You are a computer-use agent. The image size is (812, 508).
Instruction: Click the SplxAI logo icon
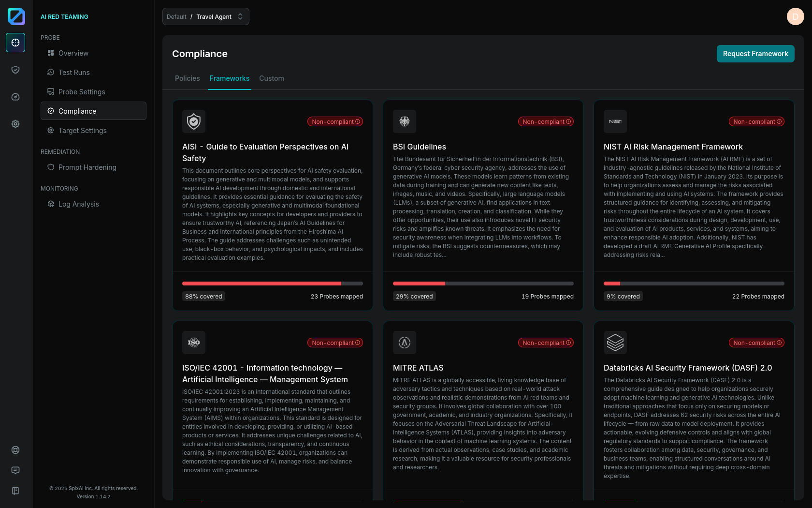tap(16, 16)
